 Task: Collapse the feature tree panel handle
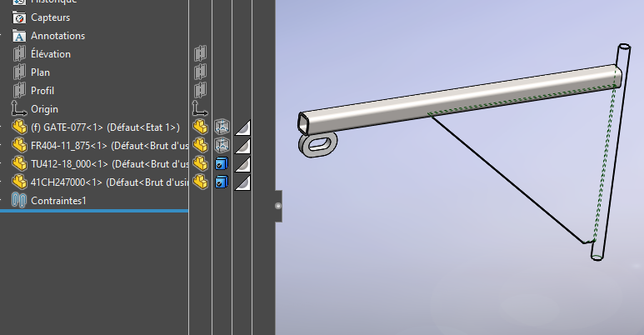[278, 206]
